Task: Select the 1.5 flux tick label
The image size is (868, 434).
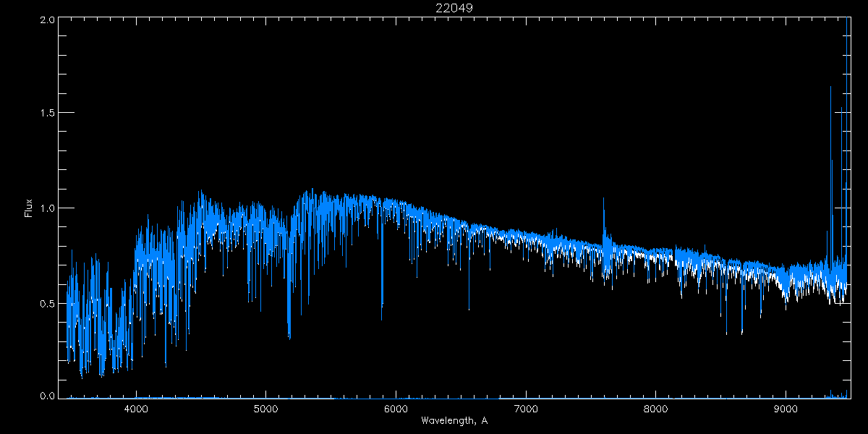Action: coord(46,114)
